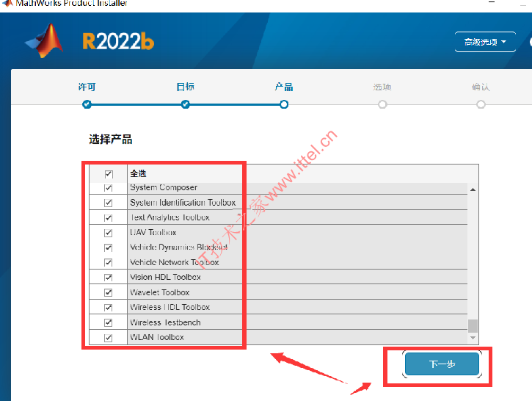Go to the 许可 step
The image size is (532, 401).
pyautogui.click(x=87, y=87)
